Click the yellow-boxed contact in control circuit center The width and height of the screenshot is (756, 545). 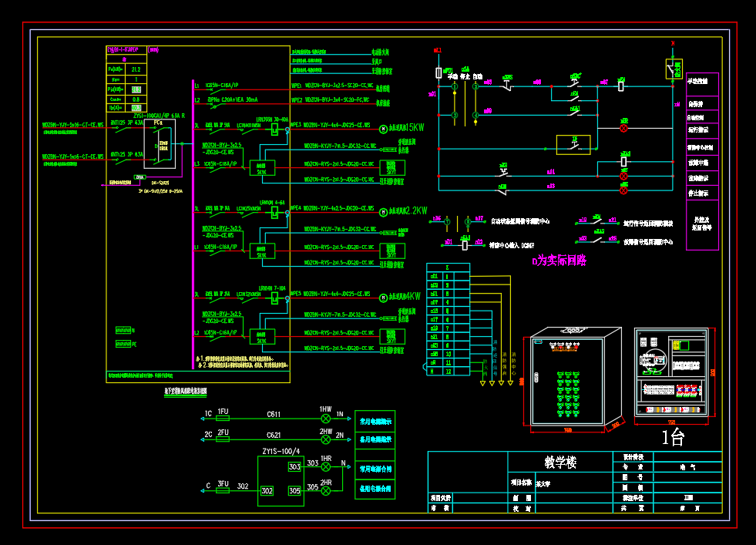coord(573,145)
